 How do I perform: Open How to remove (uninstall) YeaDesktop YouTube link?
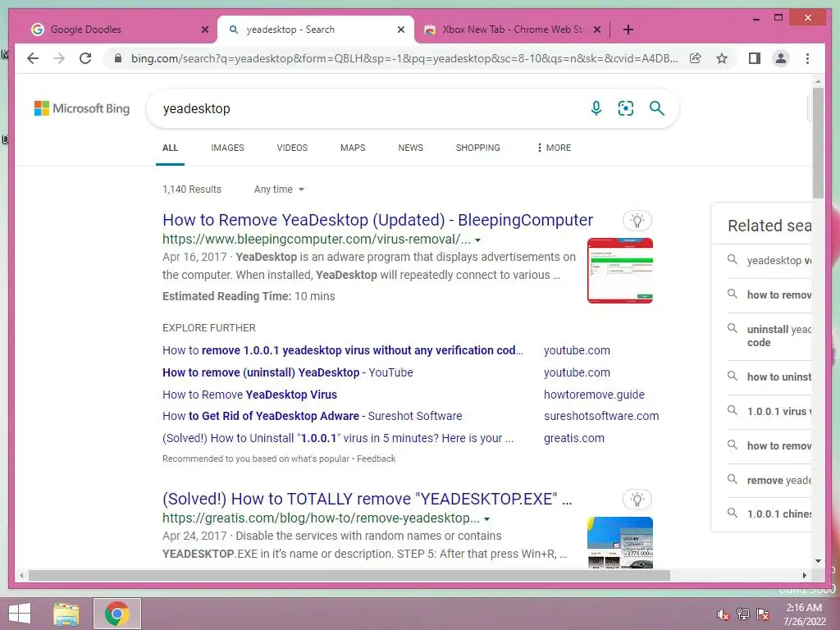288,372
